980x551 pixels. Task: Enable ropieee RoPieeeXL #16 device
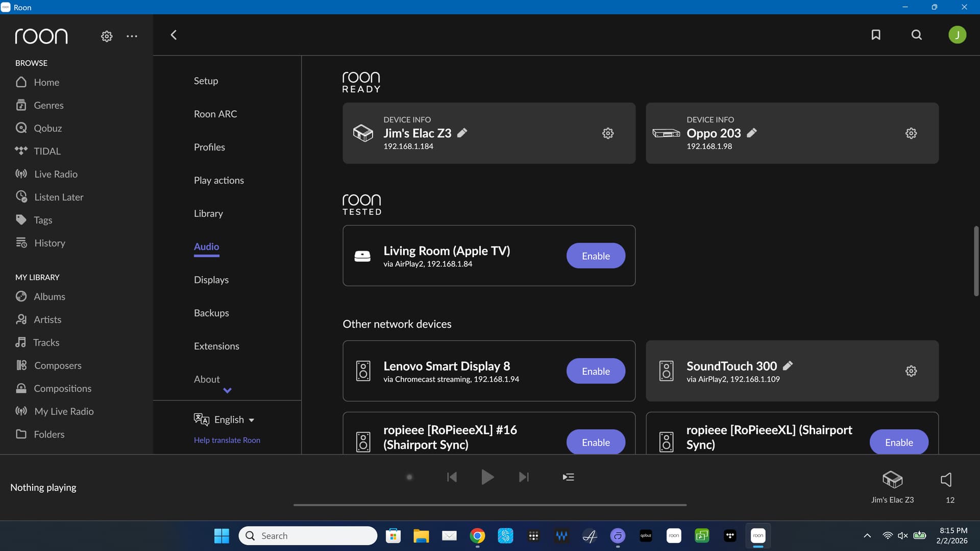coord(596,442)
